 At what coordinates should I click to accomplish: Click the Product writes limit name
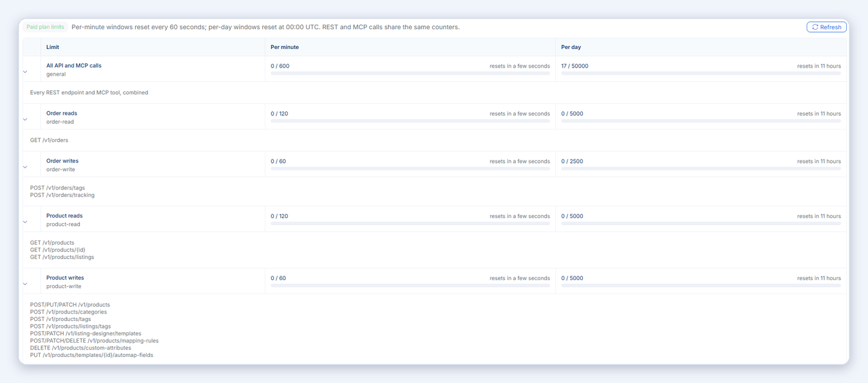[x=65, y=278]
